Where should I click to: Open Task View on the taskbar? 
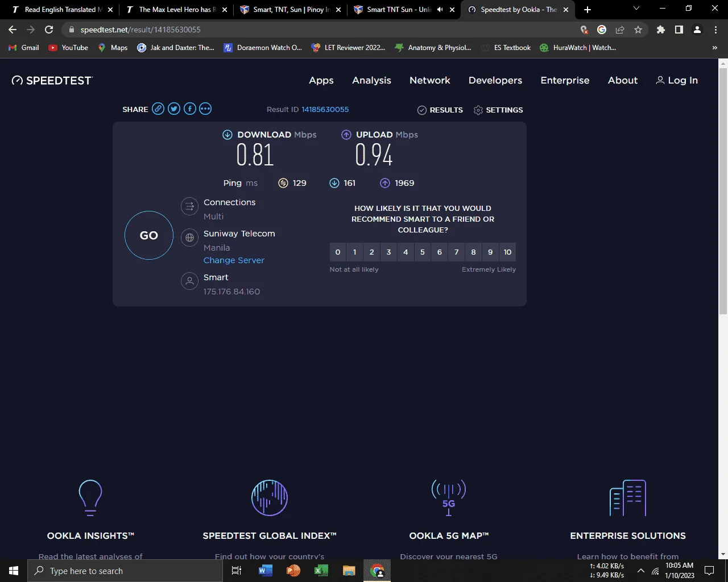coord(237,571)
